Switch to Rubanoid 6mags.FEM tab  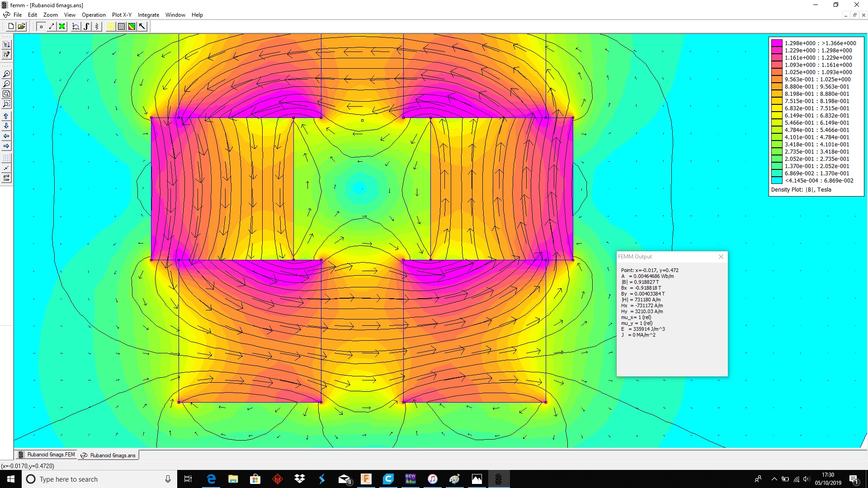tap(46, 455)
